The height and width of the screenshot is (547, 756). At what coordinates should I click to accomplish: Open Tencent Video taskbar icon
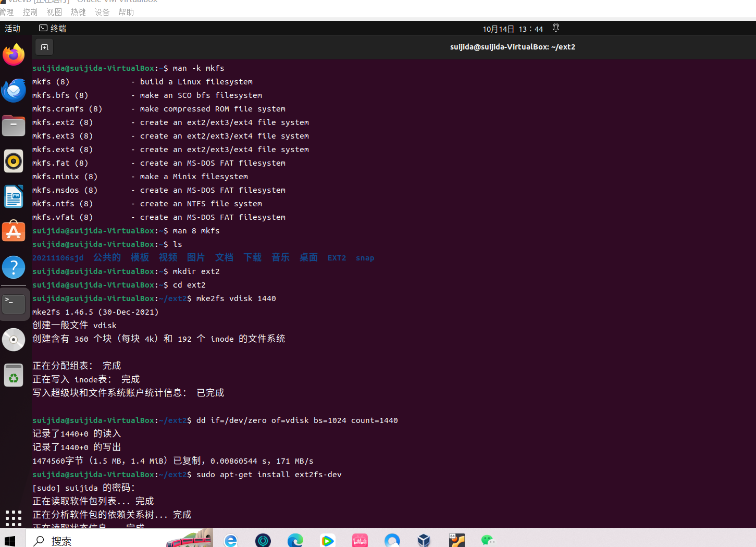(328, 540)
